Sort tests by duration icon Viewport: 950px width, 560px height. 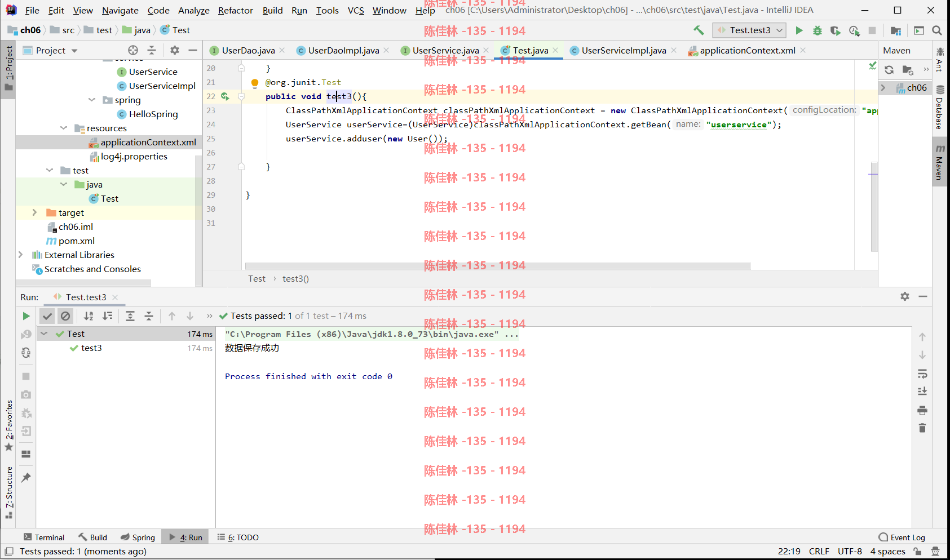[108, 316]
